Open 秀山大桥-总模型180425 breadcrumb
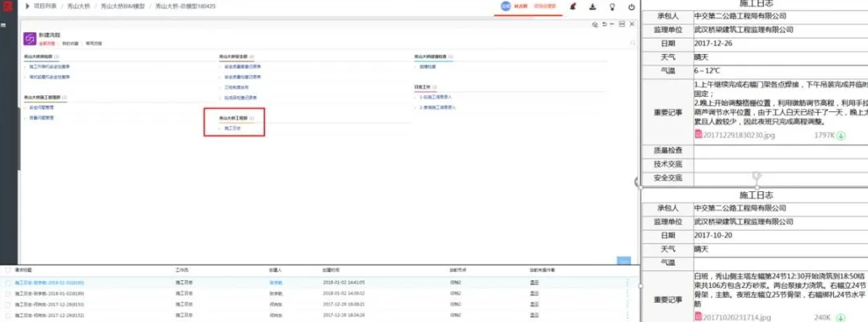868x322 pixels. (185, 6)
